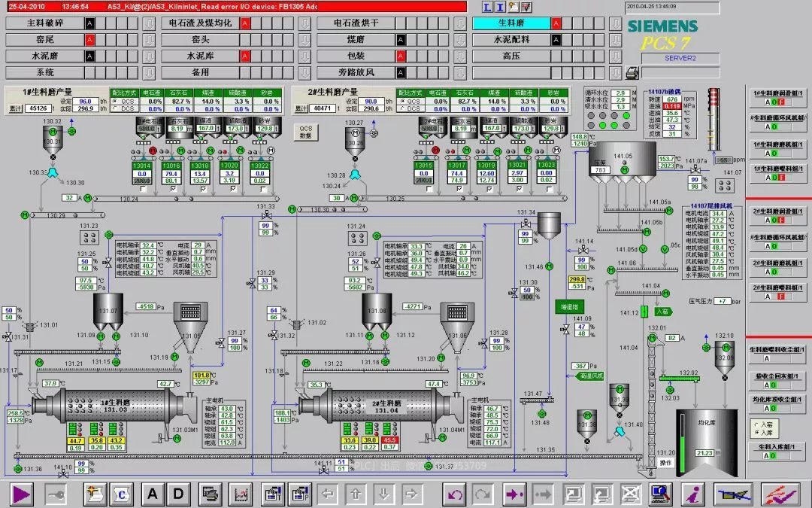
Task: Expand down arrow next to 主料破碎
Action: 148,23
